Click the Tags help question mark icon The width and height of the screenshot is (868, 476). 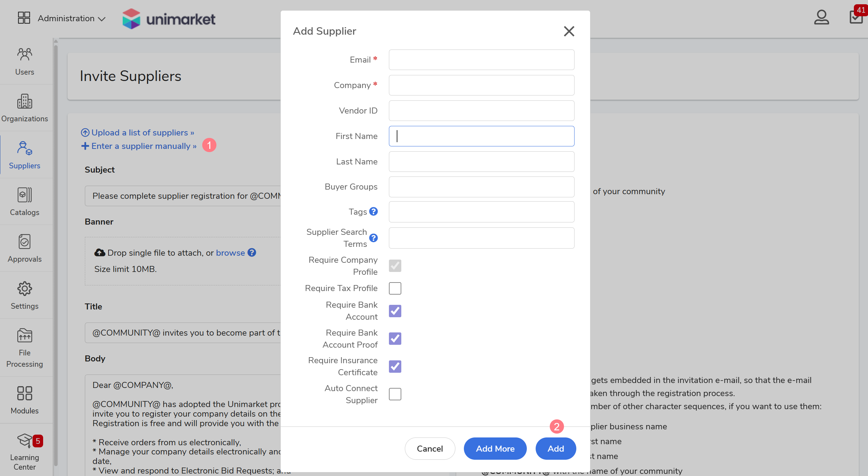(x=373, y=211)
